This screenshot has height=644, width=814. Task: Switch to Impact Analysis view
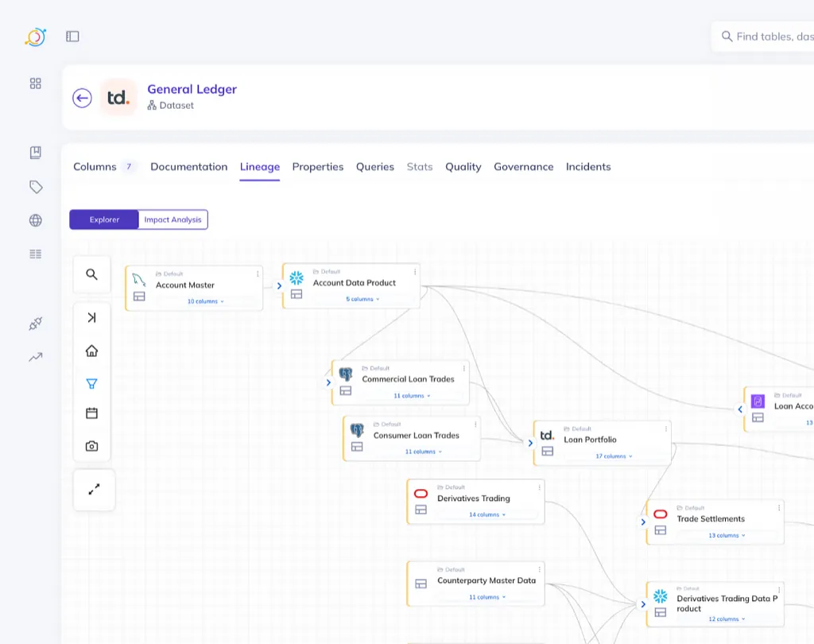[172, 219]
